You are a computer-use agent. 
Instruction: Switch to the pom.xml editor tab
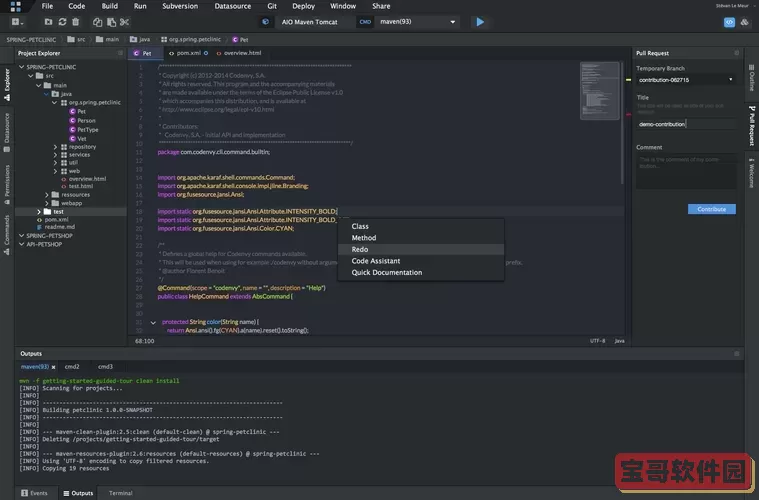[x=188, y=53]
